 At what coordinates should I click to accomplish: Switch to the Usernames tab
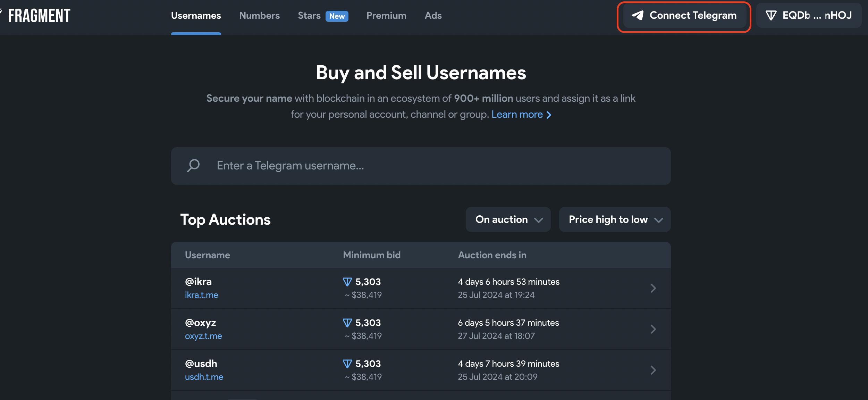[x=196, y=16]
